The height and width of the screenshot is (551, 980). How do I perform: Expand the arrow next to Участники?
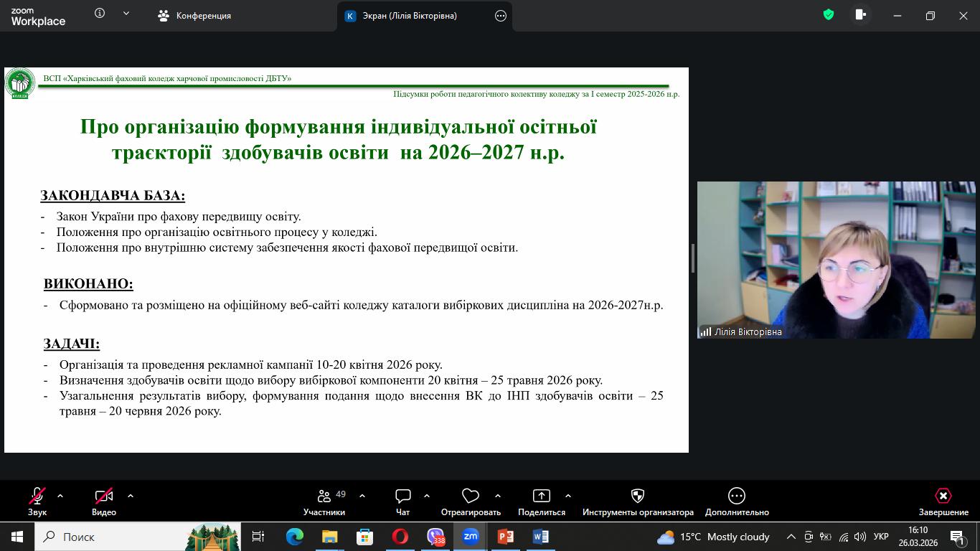coord(362,496)
